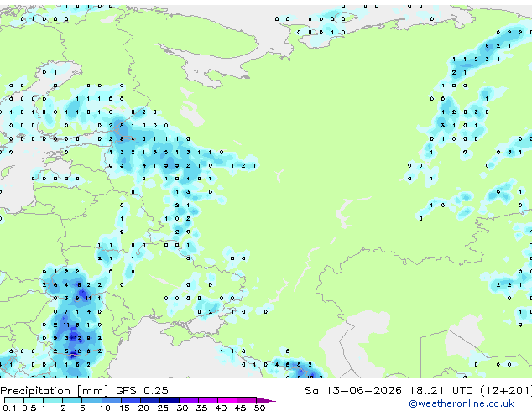The height and width of the screenshot is (411, 532).
Task: Click the 40–45 mm magenta legend swatch
Action: tap(227, 400)
